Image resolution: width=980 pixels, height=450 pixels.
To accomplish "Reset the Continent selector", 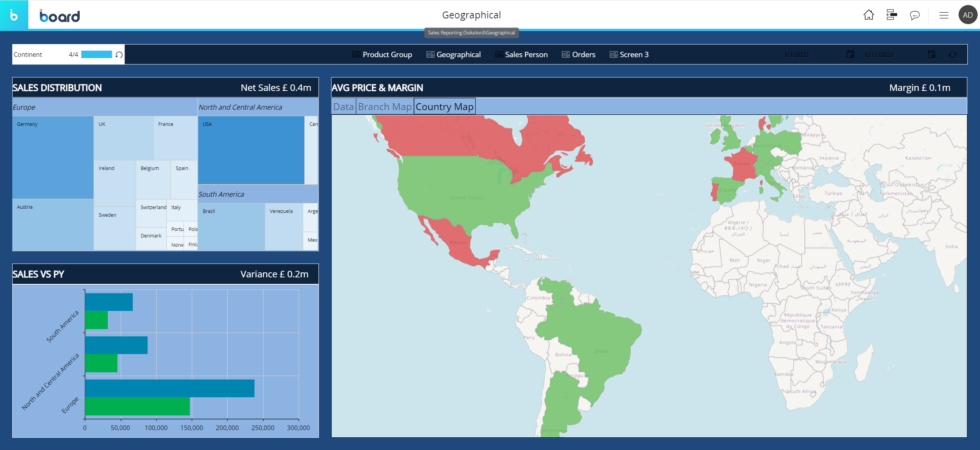I will click(x=119, y=55).
